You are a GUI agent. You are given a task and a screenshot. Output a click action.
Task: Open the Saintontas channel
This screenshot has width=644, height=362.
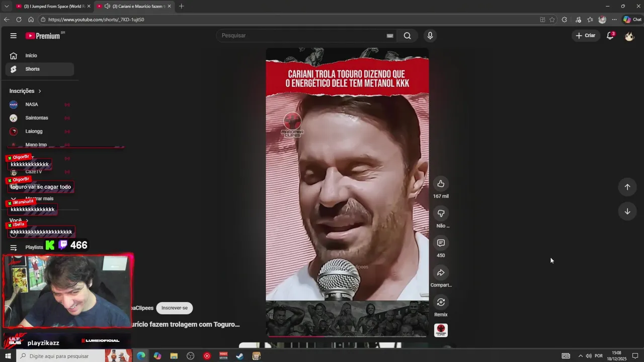[40, 118]
